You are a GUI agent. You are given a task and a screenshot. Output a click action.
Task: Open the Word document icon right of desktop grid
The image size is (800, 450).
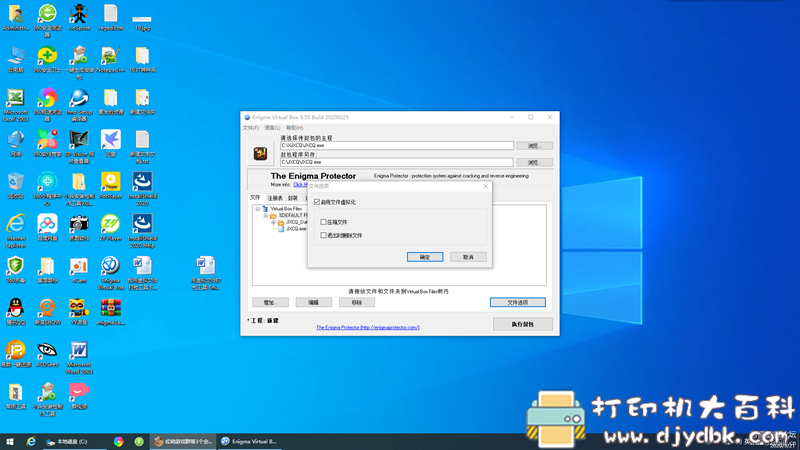click(206, 273)
